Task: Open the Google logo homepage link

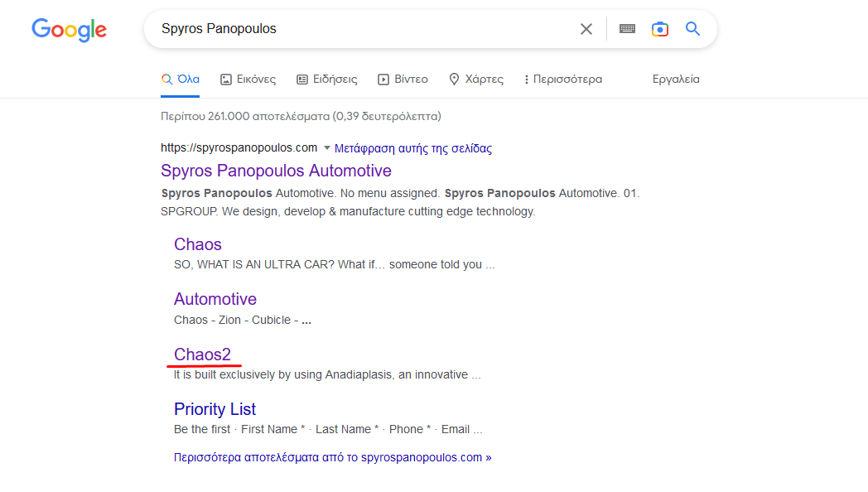Action: pyautogui.click(x=70, y=29)
